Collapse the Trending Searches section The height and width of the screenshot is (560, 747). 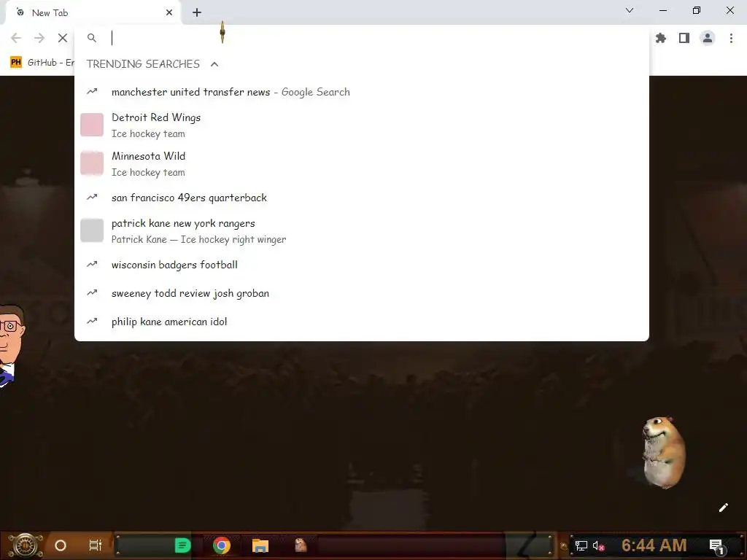214,64
